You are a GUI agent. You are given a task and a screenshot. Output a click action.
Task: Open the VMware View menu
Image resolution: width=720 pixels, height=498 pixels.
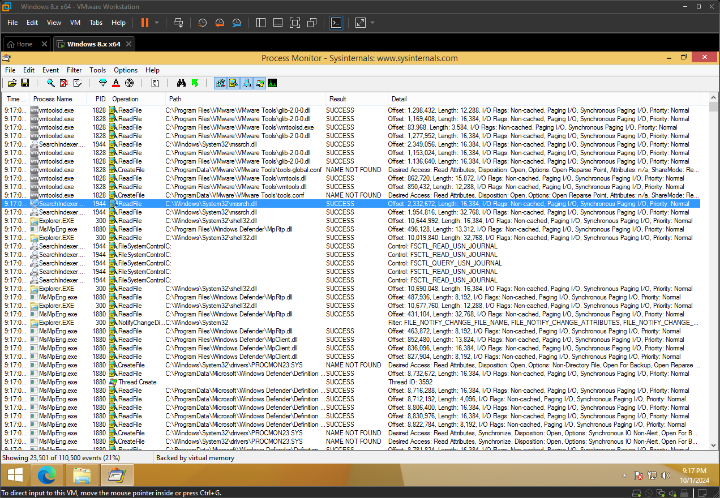(54, 22)
